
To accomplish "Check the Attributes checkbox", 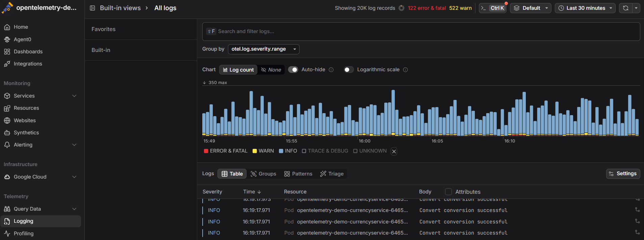I will point(448,192).
